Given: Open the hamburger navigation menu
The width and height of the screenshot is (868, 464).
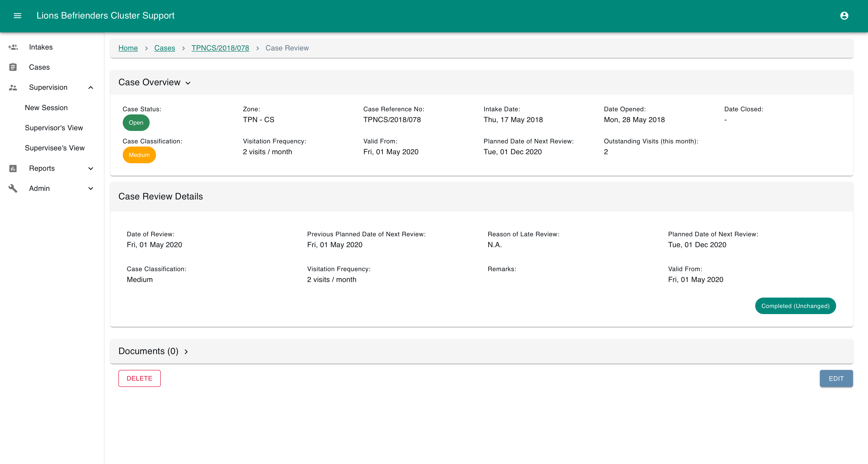Looking at the screenshot, I should tap(17, 16).
